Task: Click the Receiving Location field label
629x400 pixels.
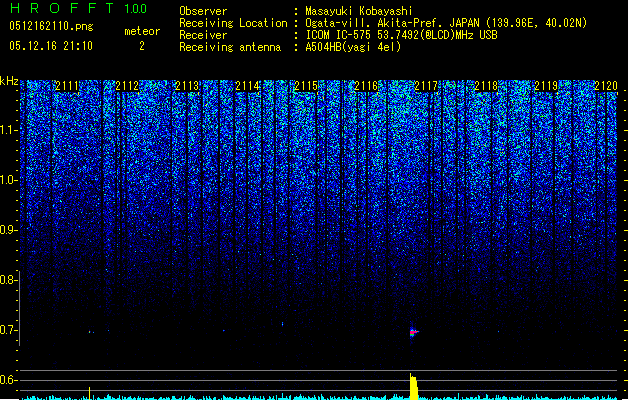Action: [x=233, y=23]
